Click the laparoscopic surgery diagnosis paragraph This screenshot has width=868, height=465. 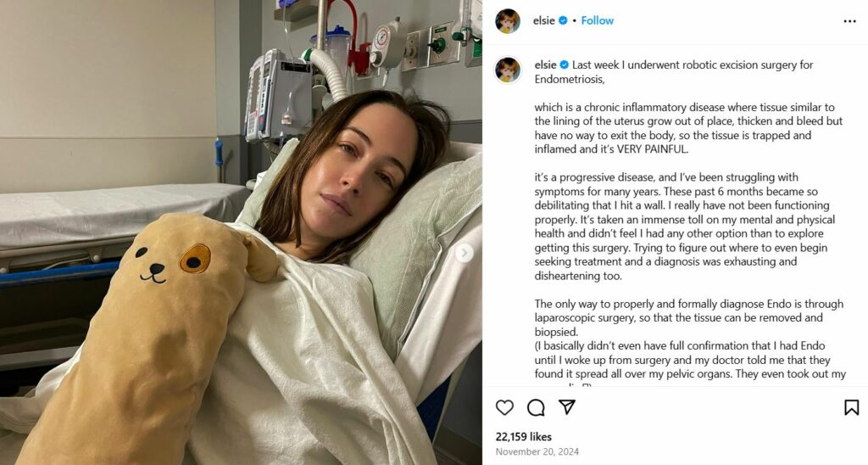(689, 317)
